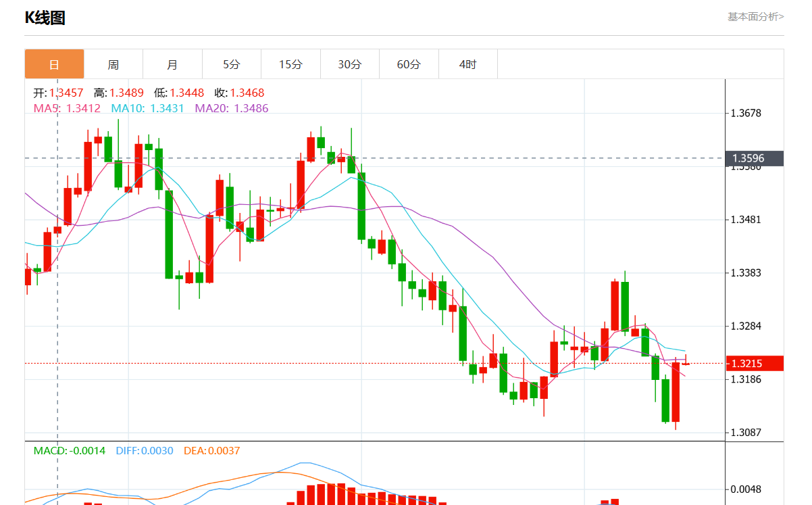Open the 30分 interval tab
This screenshot has height=505, width=812.
[x=350, y=64]
